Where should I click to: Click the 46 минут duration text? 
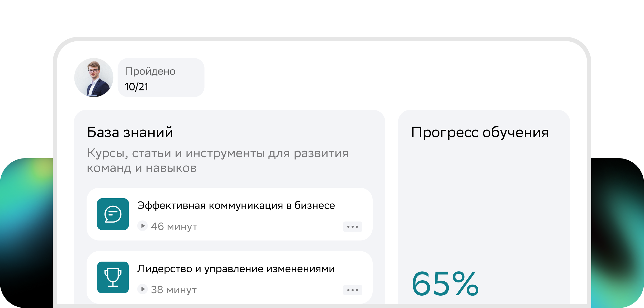coord(174,227)
